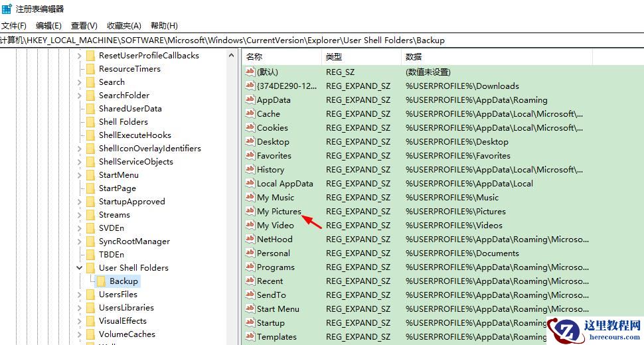Click the Shell Folders folder icon
644x345 pixels.
pos(91,122)
